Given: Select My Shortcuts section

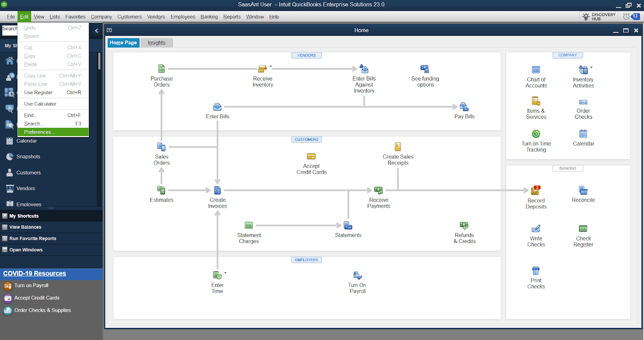Looking at the screenshot, I should (x=51, y=216).
